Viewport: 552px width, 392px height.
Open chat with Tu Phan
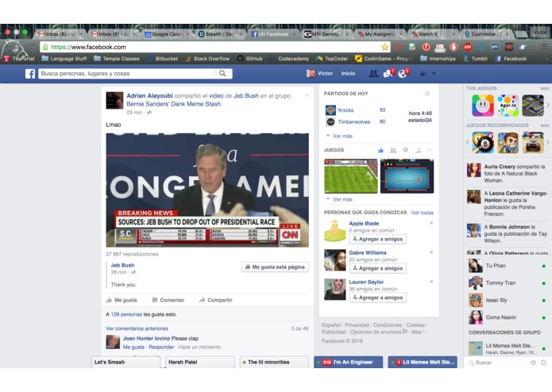[x=507, y=266]
